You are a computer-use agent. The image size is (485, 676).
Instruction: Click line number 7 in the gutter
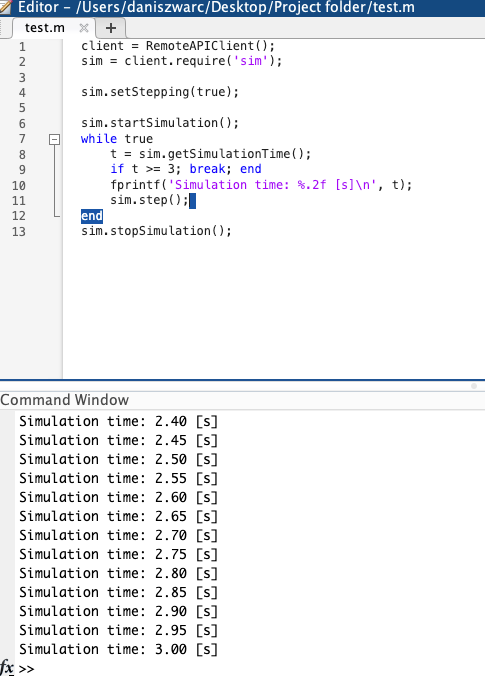click(x=22, y=139)
